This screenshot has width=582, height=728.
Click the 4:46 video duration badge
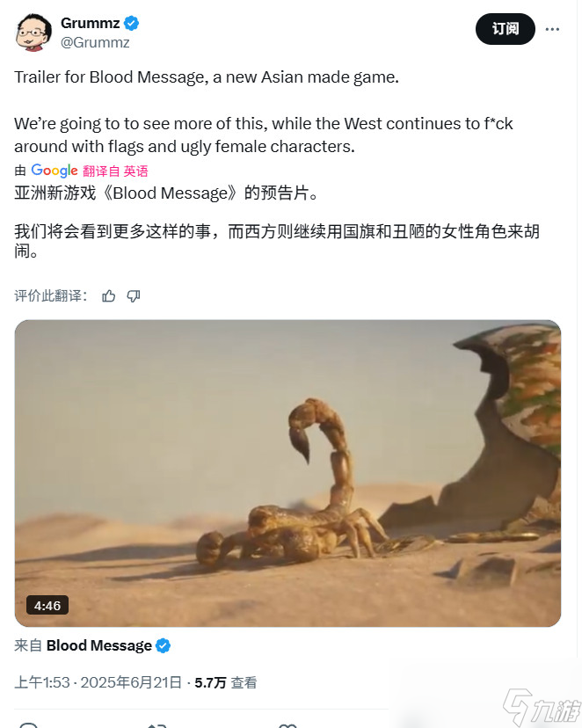47,606
